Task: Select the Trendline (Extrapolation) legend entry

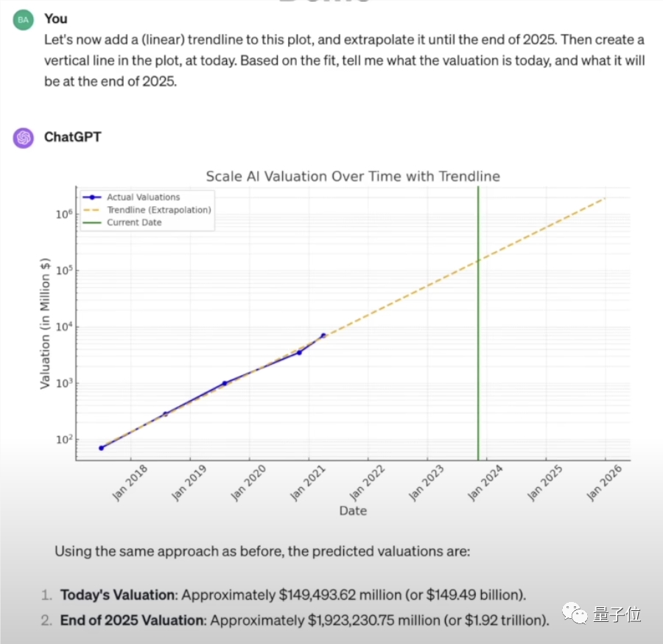Action: [x=158, y=210]
